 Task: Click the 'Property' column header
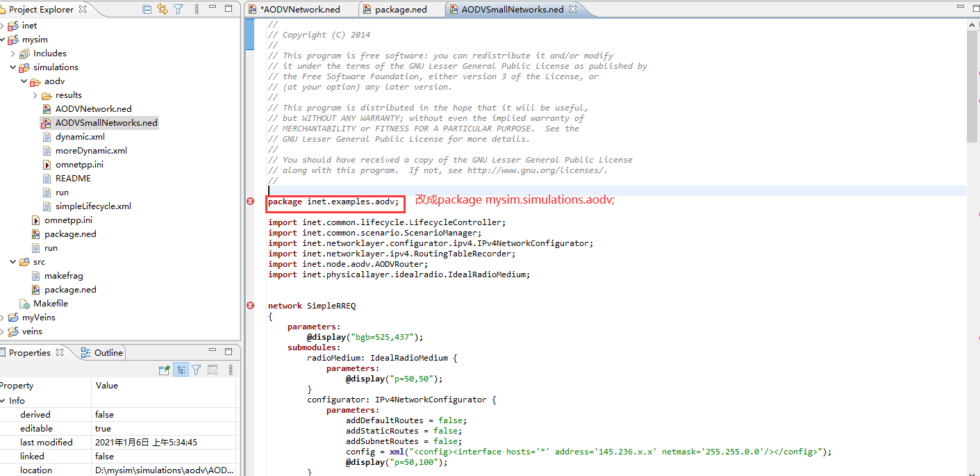click(17, 386)
